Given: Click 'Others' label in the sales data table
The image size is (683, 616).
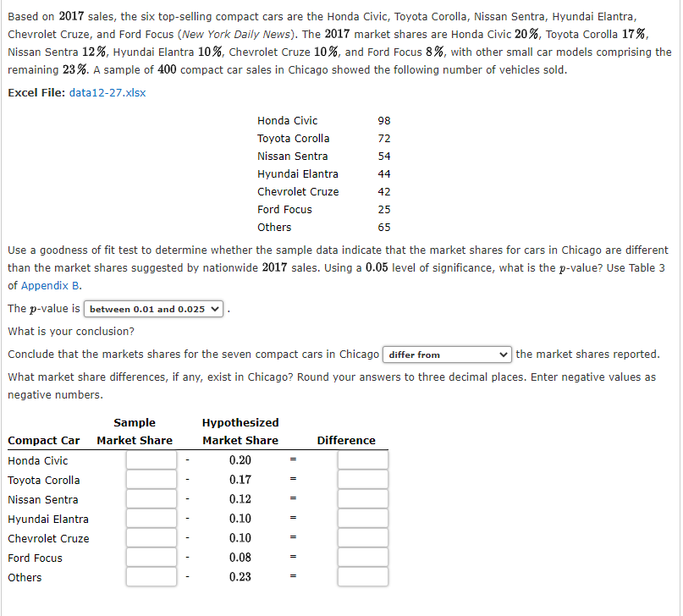Looking at the screenshot, I should [x=274, y=228].
